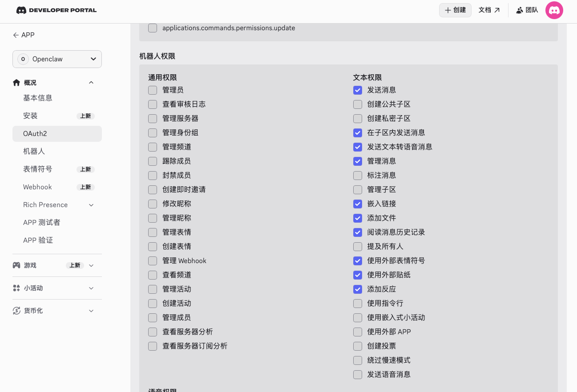
Task: Click the 创建 button in header
Action: point(455,10)
